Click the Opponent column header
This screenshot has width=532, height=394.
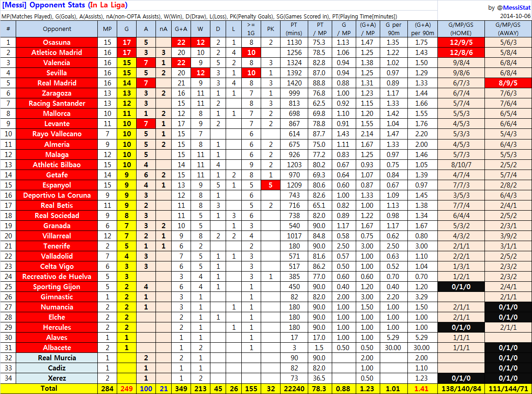coord(57,29)
